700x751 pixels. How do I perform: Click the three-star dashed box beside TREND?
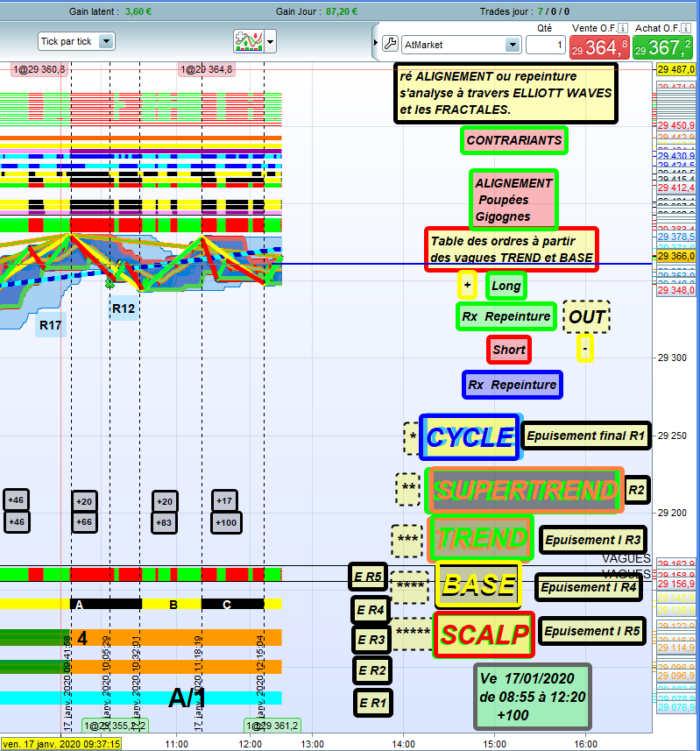click(407, 541)
